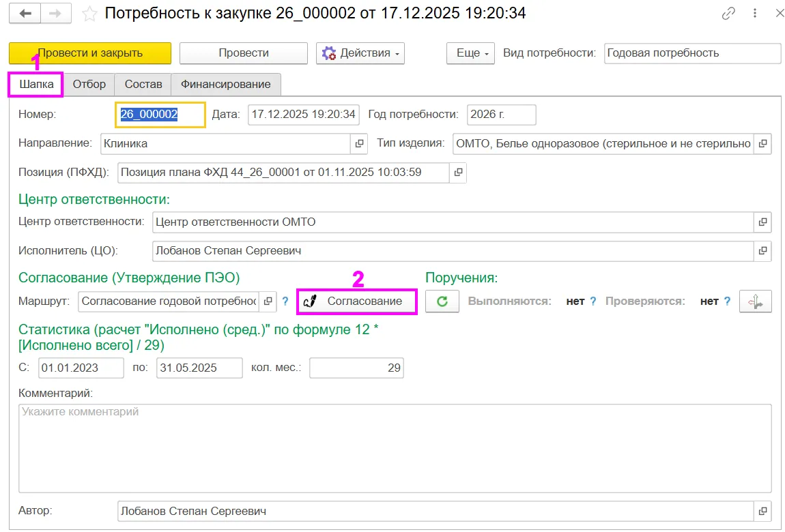The width and height of the screenshot is (785, 532).
Task: Expand the Действия dropdown menu
Action: (360, 53)
